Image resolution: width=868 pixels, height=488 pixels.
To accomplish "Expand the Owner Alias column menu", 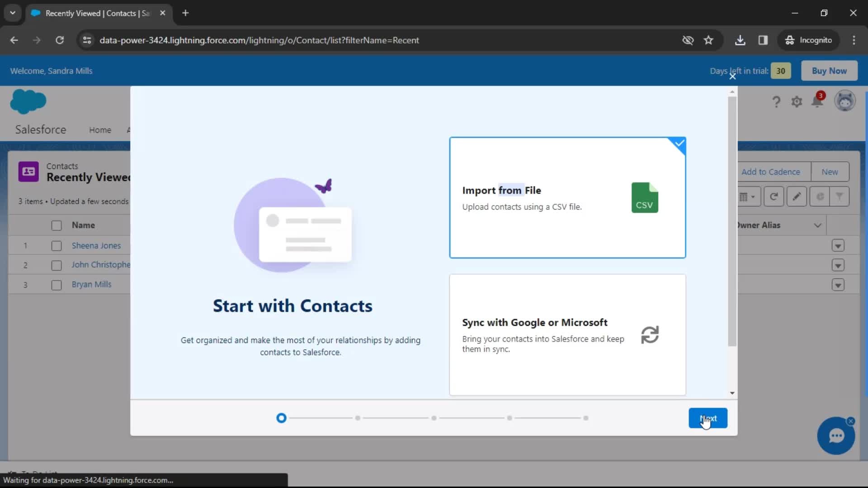I will (817, 225).
